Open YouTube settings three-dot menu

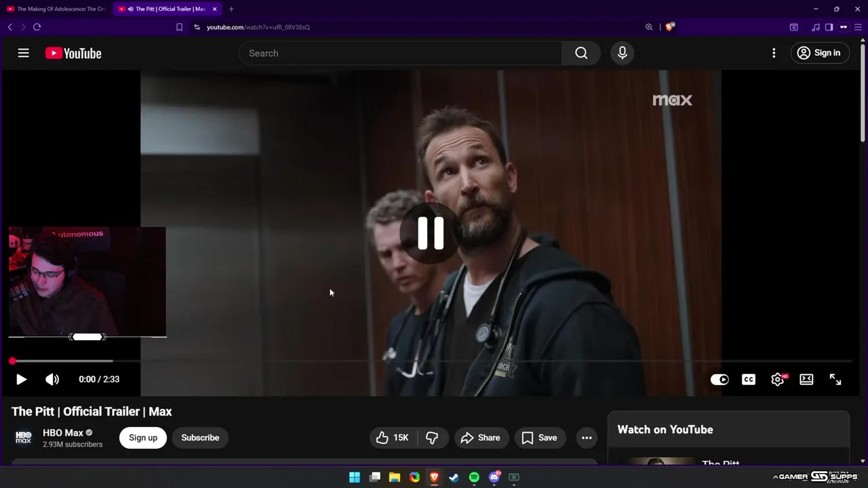point(774,53)
